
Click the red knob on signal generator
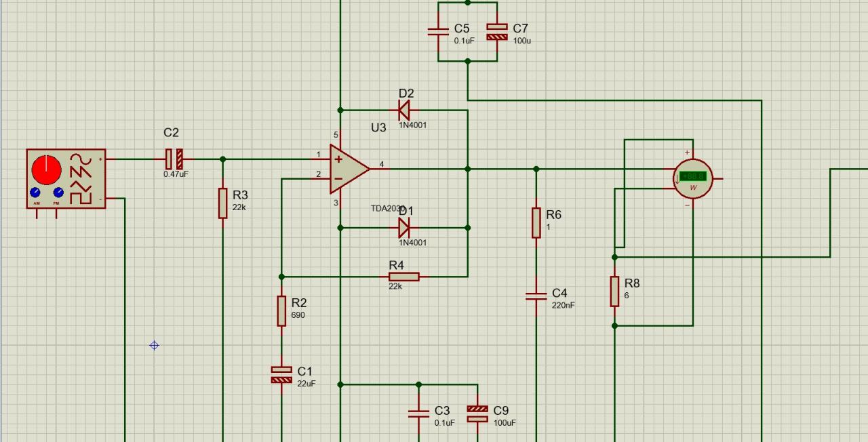(46, 170)
